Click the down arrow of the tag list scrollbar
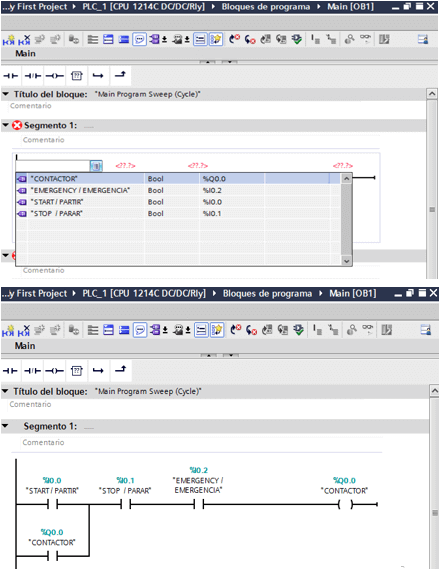The image size is (440, 569). (x=346, y=261)
